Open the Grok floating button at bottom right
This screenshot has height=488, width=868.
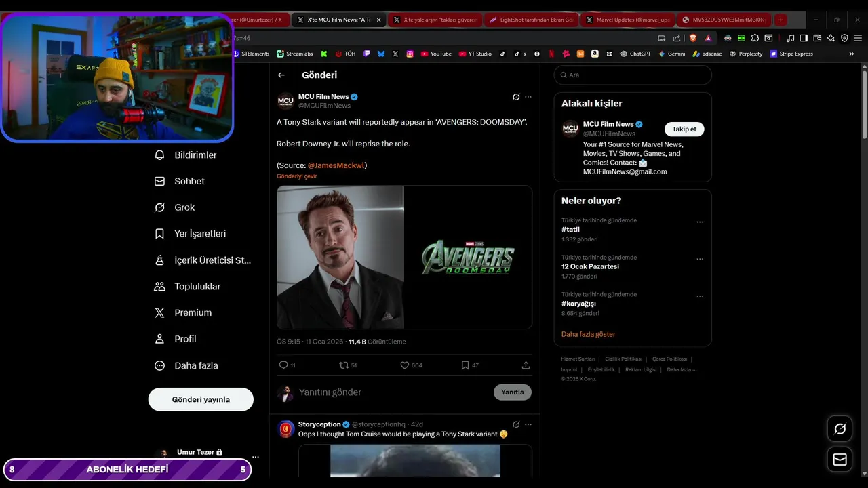pyautogui.click(x=840, y=428)
